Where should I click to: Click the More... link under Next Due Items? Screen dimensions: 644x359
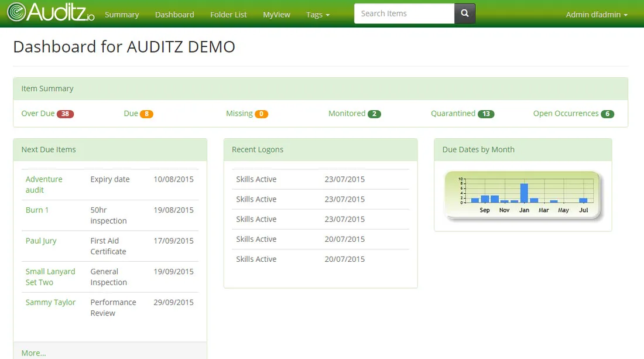coord(33,353)
